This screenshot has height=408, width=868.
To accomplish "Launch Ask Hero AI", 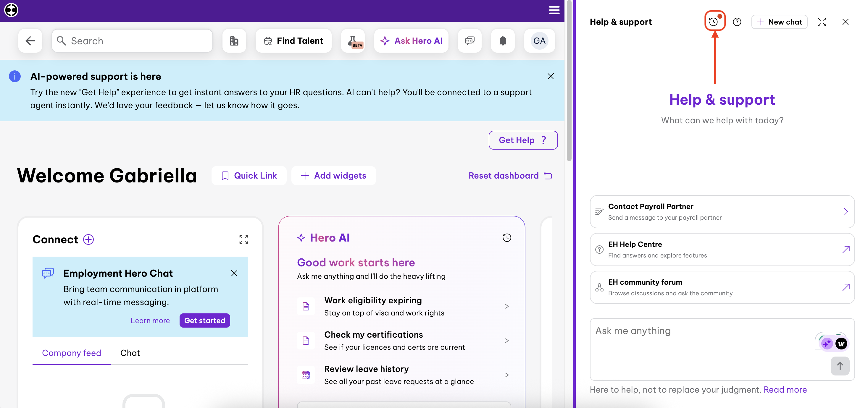I will [411, 41].
